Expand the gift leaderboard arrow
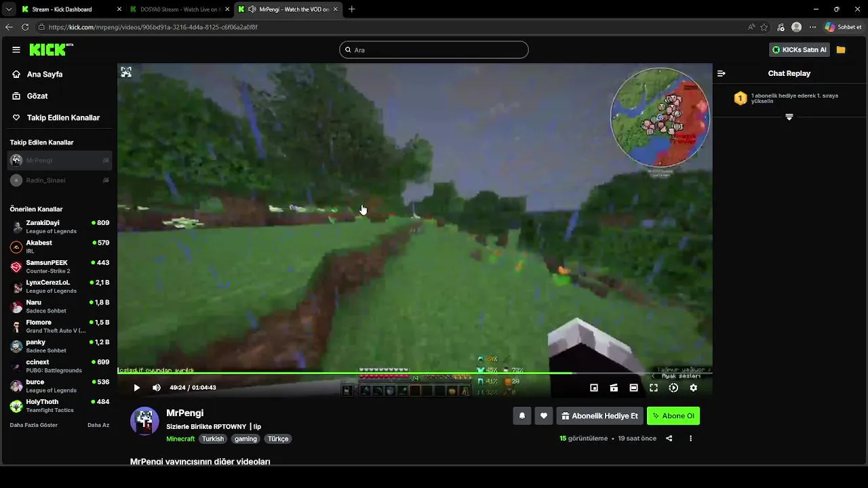 point(789,117)
